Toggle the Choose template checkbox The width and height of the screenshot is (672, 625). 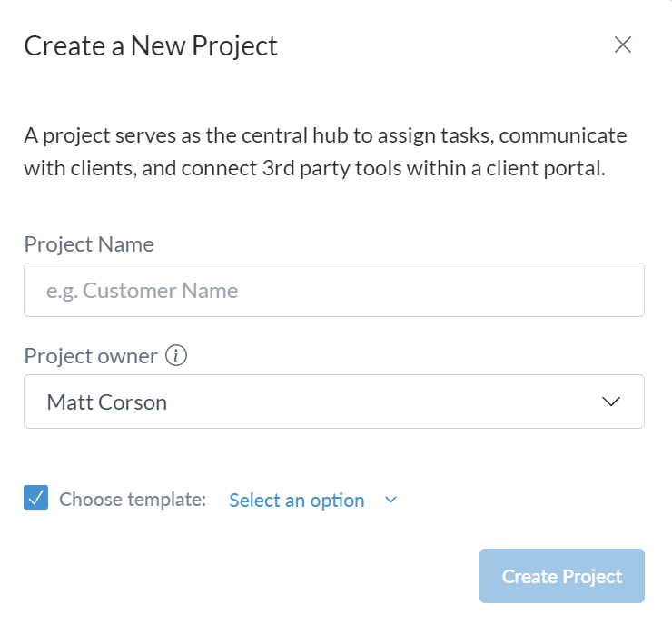coord(36,499)
